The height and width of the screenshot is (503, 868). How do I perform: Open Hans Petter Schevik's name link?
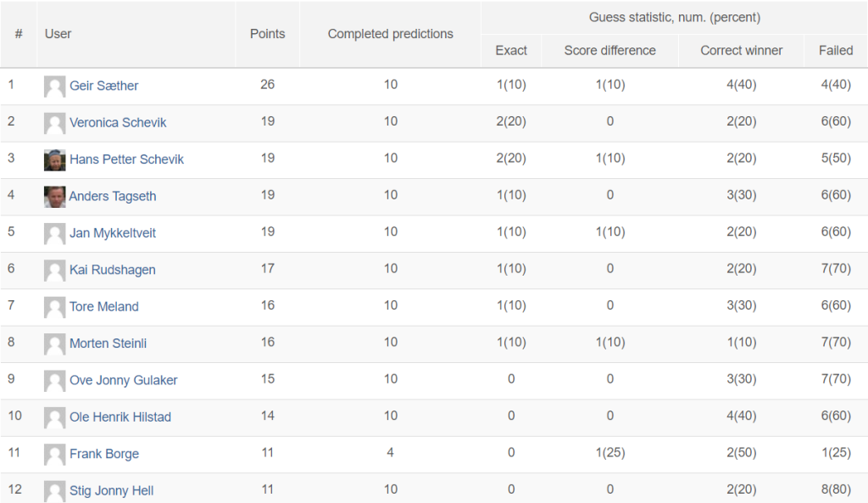click(126, 159)
